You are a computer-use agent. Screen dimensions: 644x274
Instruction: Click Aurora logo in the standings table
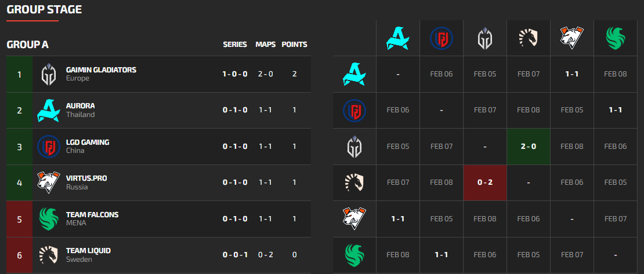point(49,110)
